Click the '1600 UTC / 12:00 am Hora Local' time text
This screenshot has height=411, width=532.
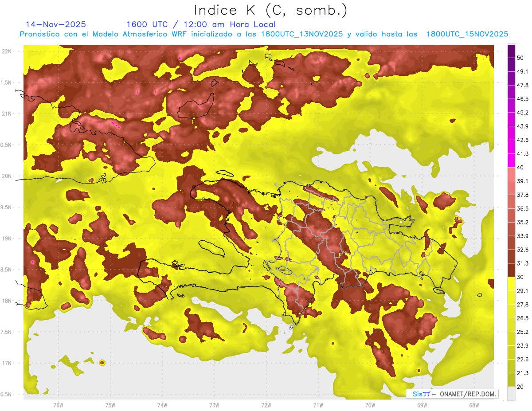(x=201, y=24)
